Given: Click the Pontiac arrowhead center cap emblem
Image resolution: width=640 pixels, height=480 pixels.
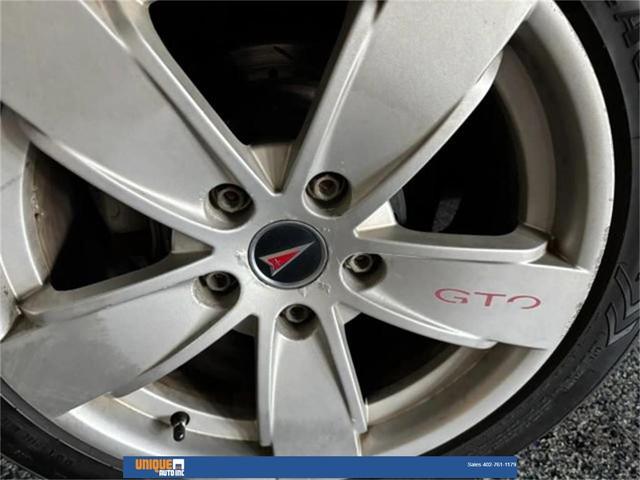Looking at the screenshot, I should coord(288,254).
